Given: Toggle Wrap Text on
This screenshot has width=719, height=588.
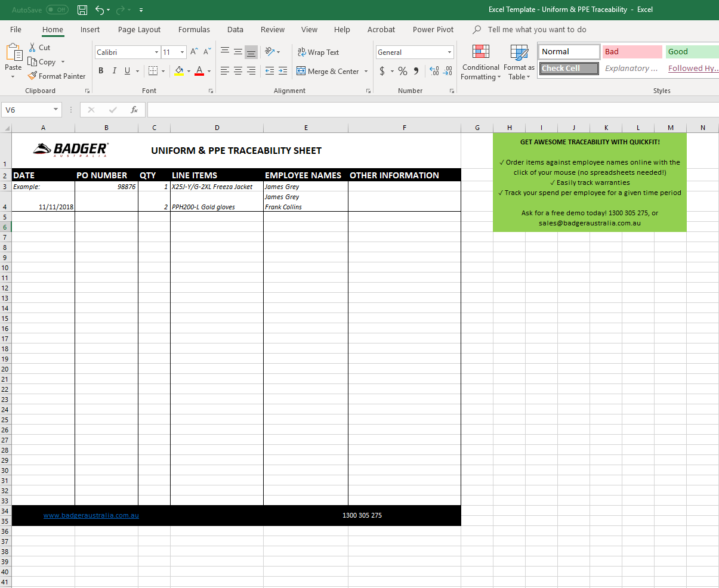Looking at the screenshot, I should point(318,52).
